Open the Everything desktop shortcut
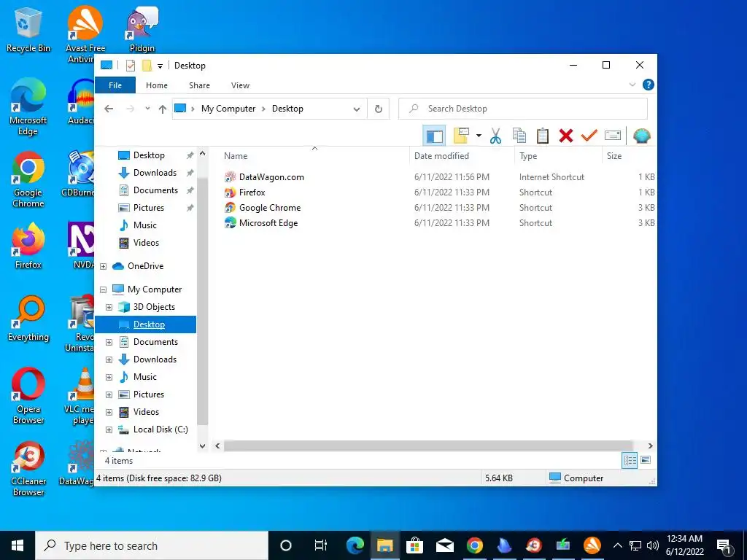The width and height of the screenshot is (747, 560). [28, 318]
